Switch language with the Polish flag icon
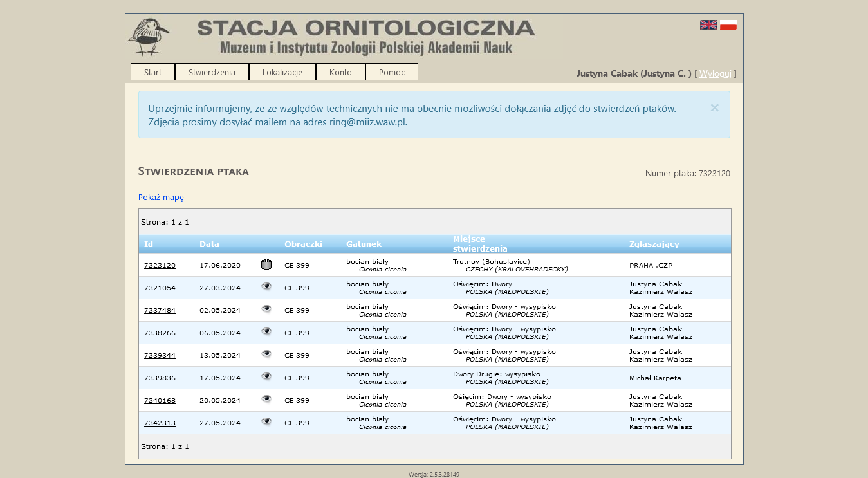 tap(728, 25)
